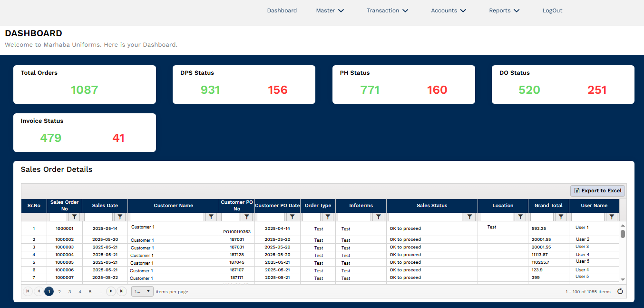Click LogOut in the top menu
Screen dimensions: 644x308
[x=553, y=10]
